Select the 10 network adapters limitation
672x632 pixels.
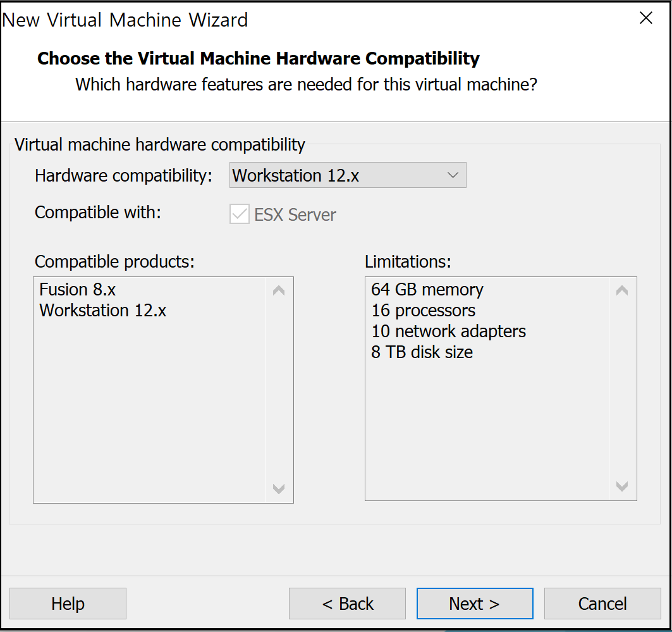tap(448, 331)
